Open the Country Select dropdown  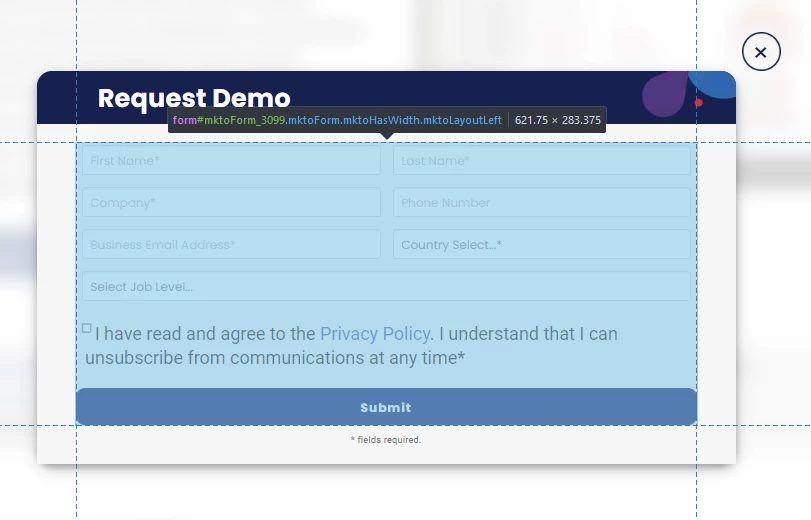point(542,244)
